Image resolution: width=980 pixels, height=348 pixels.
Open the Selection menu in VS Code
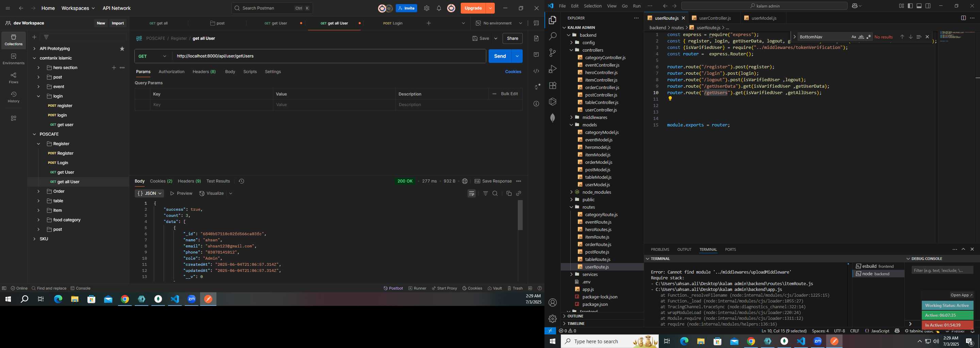[593, 6]
